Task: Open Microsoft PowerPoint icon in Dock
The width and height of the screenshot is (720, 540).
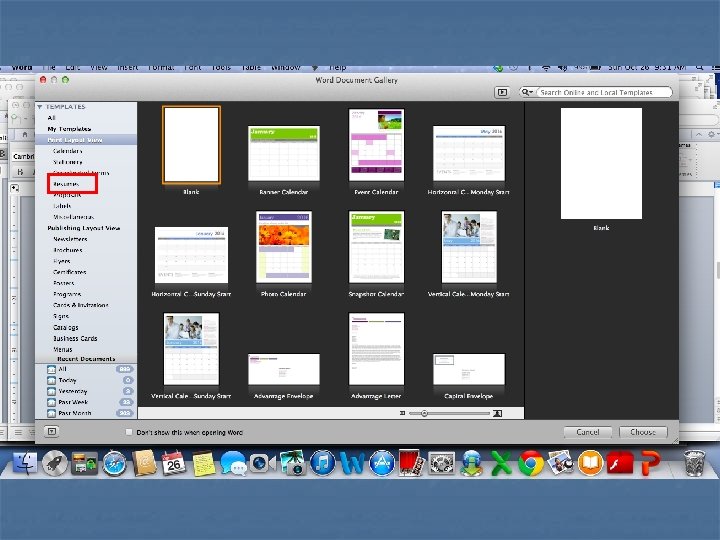Action: coord(650,463)
